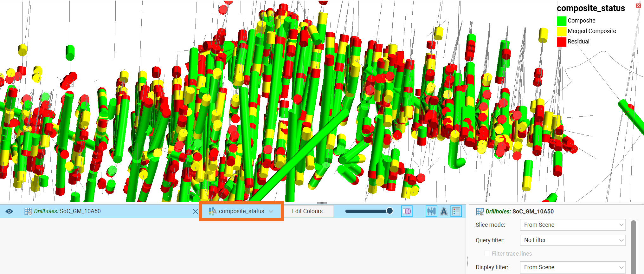Click the Edit Colours button
The image size is (644, 274).
(307, 211)
